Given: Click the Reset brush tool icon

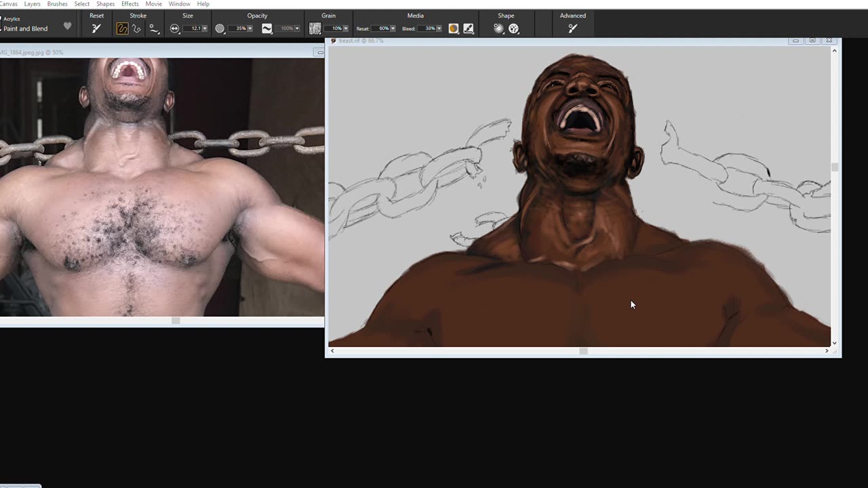Looking at the screenshot, I should tap(96, 28).
